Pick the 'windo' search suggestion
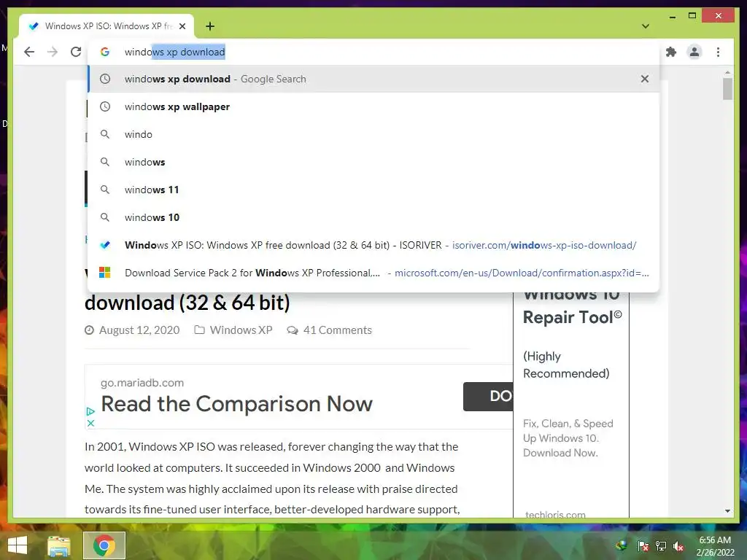This screenshot has height=560, width=747. (373, 134)
